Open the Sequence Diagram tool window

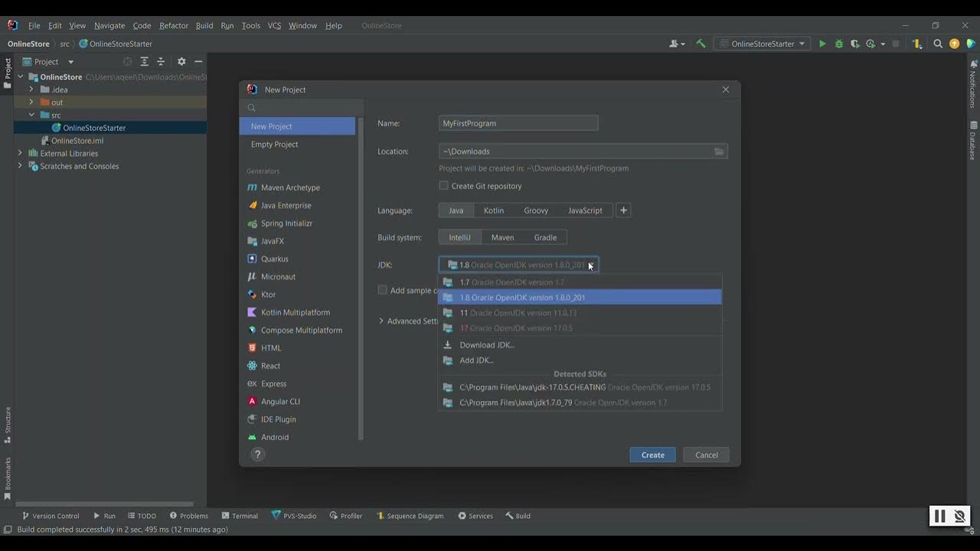coord(410,516)
